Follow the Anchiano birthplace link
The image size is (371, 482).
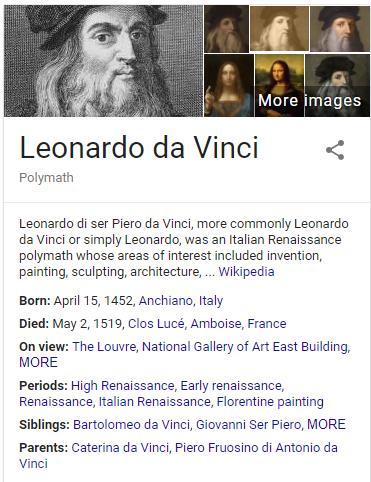[166, 301]
